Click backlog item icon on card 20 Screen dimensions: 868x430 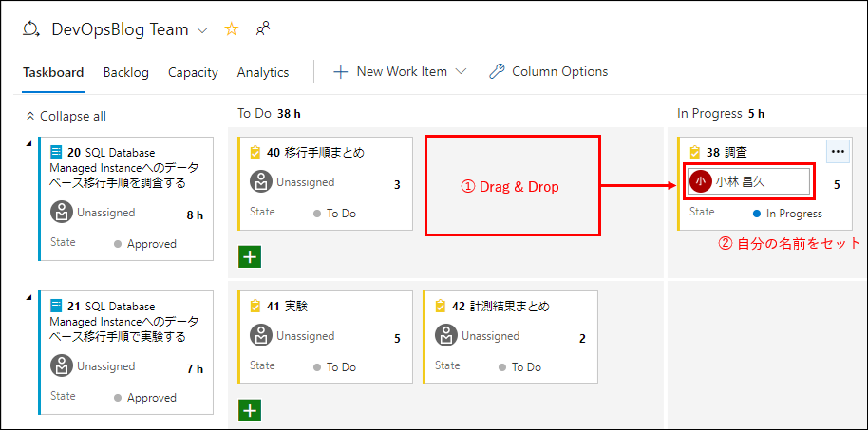click(x=56, y=152)
